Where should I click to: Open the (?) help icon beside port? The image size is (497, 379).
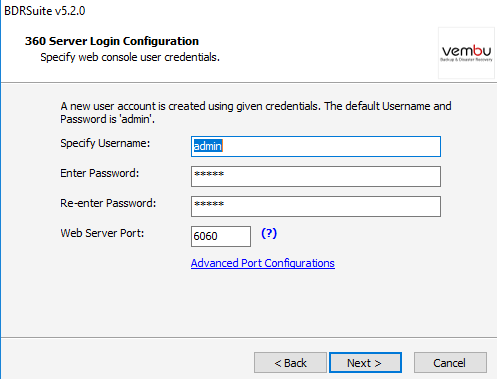click(x=269, y=233)
